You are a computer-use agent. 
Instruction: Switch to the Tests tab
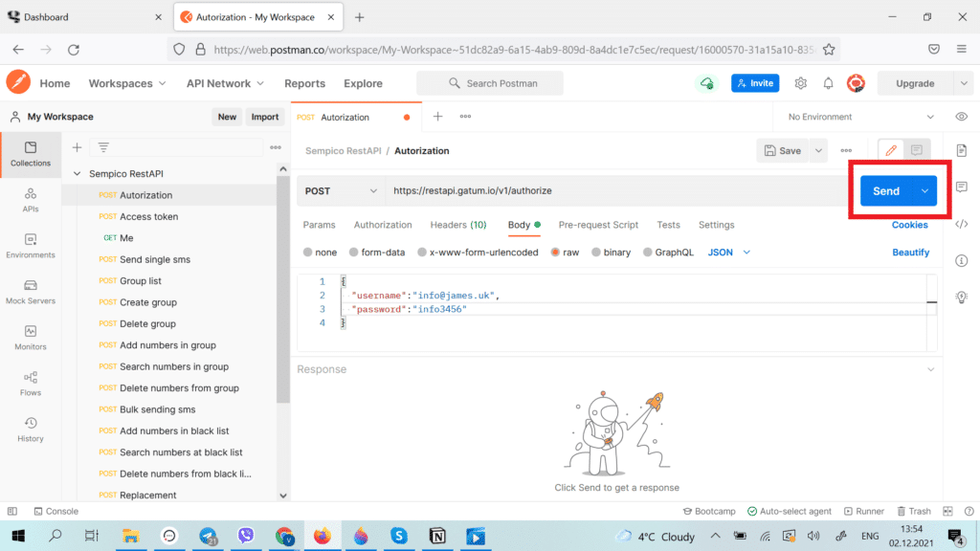click(668, 224)
